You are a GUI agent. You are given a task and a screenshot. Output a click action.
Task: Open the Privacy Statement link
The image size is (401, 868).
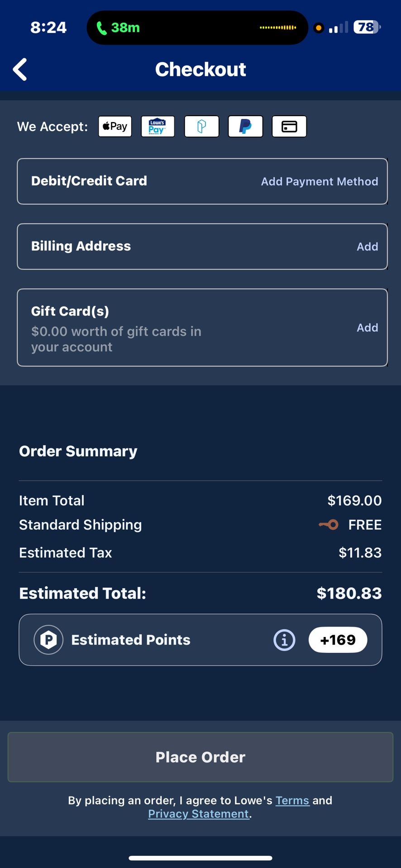[199, 814]
